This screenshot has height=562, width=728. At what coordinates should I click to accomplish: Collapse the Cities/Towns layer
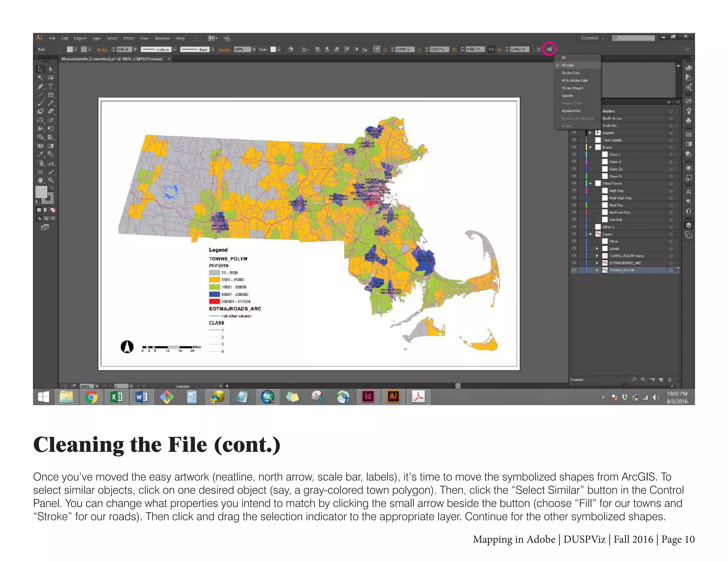click(x=590, y=183)
